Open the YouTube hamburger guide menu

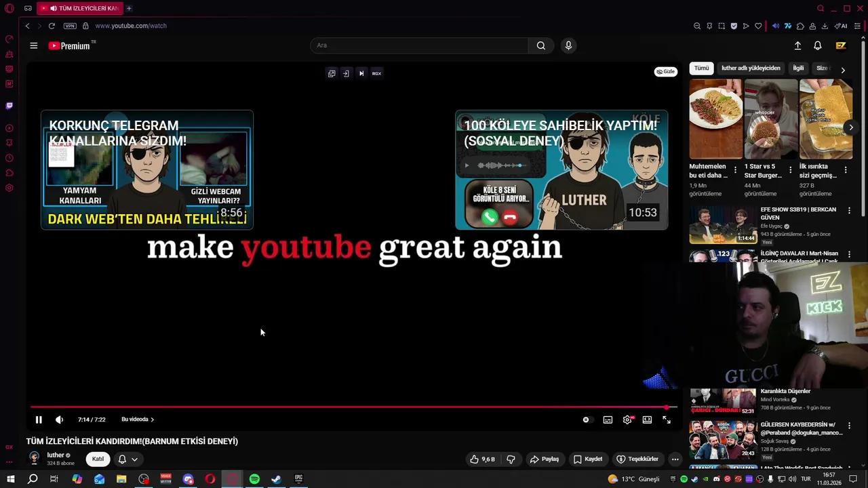(33, 45)
